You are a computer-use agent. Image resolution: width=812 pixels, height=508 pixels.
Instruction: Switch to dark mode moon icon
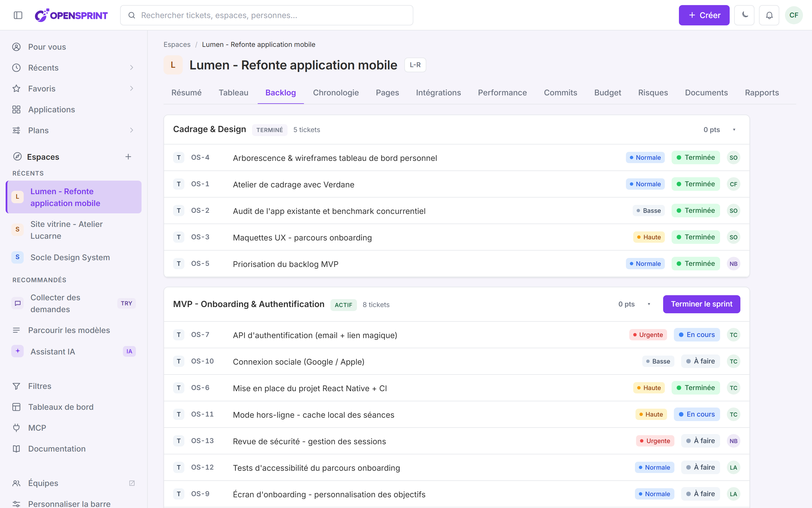(744, 15)
